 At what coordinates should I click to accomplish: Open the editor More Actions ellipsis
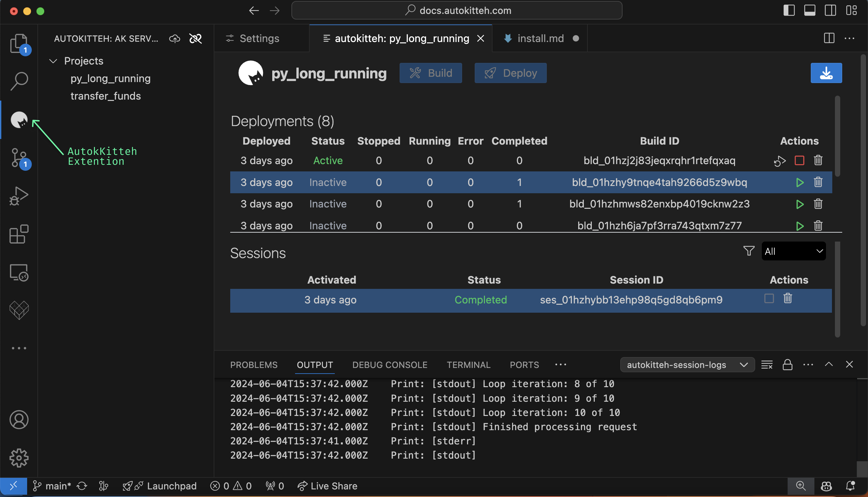(x=849, y=38)
